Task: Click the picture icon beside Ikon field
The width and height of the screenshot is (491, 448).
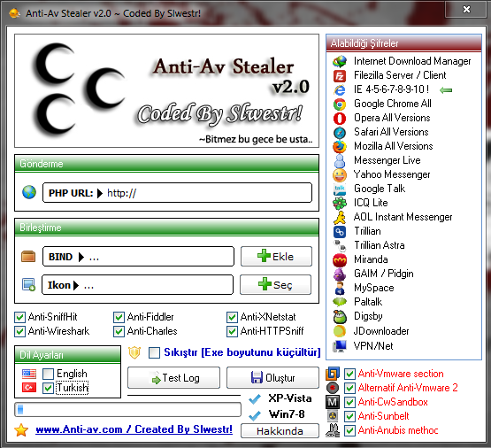Action: pyautogui.click(x=28, y=284)
